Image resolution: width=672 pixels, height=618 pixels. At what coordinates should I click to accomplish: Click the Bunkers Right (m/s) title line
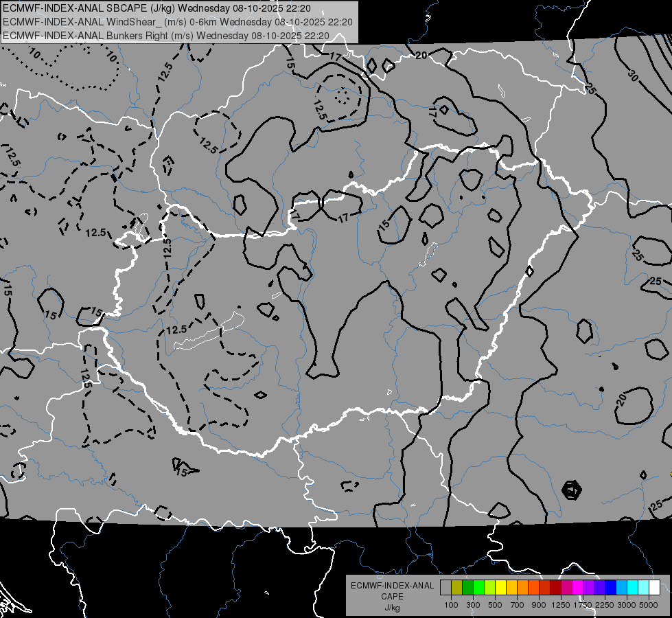click(x=166, y=36)
